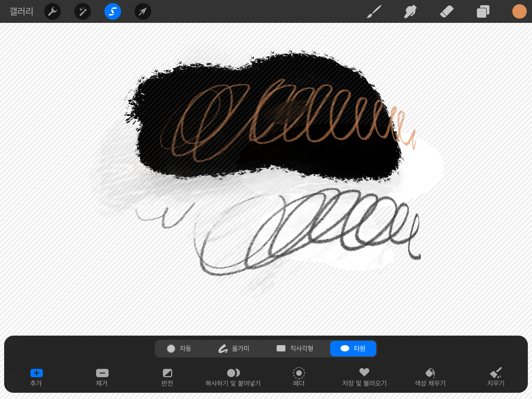
Task: Switch selection mode to 올가미
Action: (234, 348)
